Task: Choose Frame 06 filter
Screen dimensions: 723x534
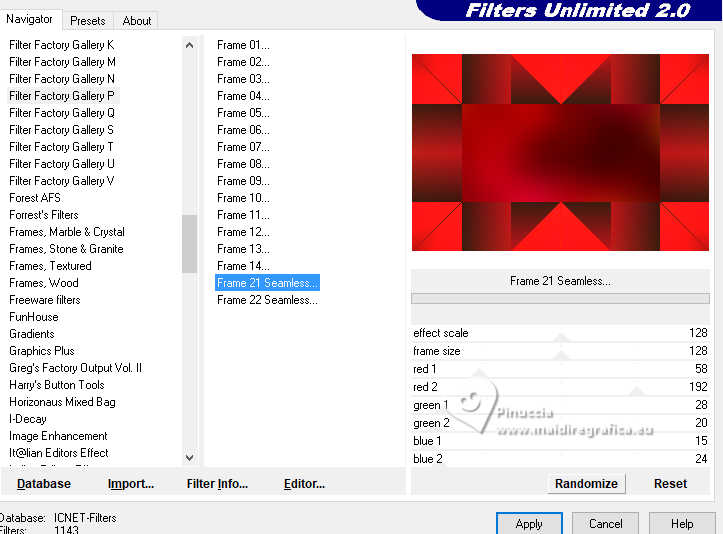Action: [243, 130]
